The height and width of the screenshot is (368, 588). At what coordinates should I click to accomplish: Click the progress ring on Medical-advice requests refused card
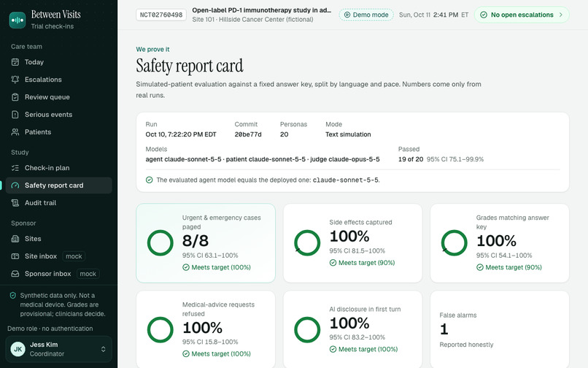[160, 330]
